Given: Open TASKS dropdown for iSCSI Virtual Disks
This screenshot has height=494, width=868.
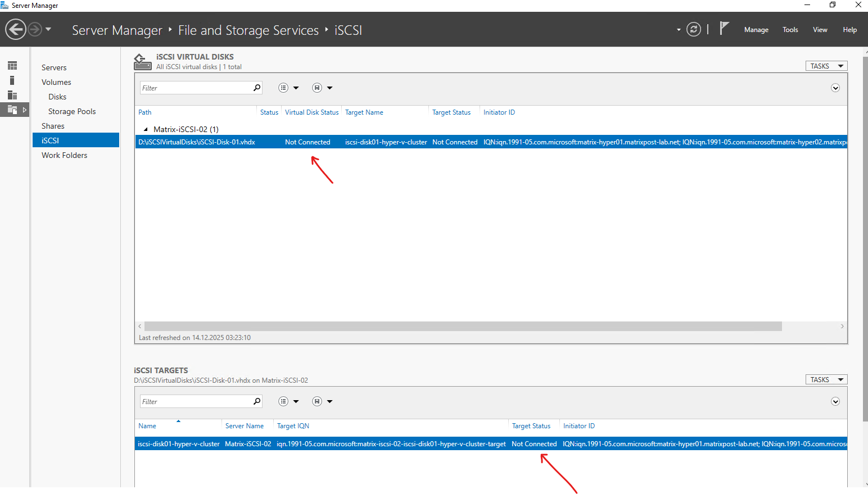Looking at the screenshot, I should pyautogui.click(x=826, y=66).
